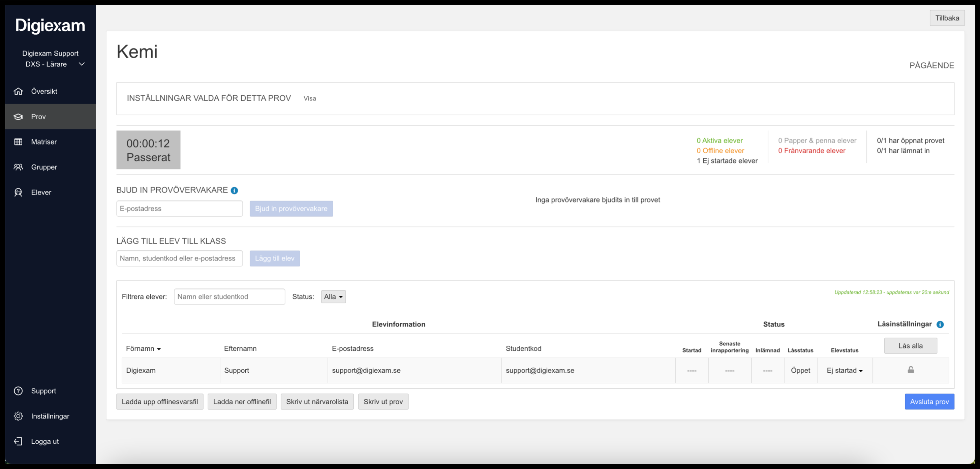Image resolution: width=980 pixels, height=469 pixels.
Task: Click the E-postadress column header
Action: pyautogui.click(x=353, y=349)
